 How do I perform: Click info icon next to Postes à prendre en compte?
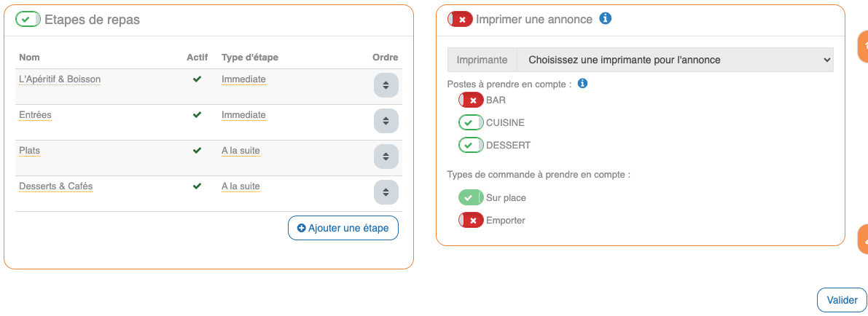point(582,84)
